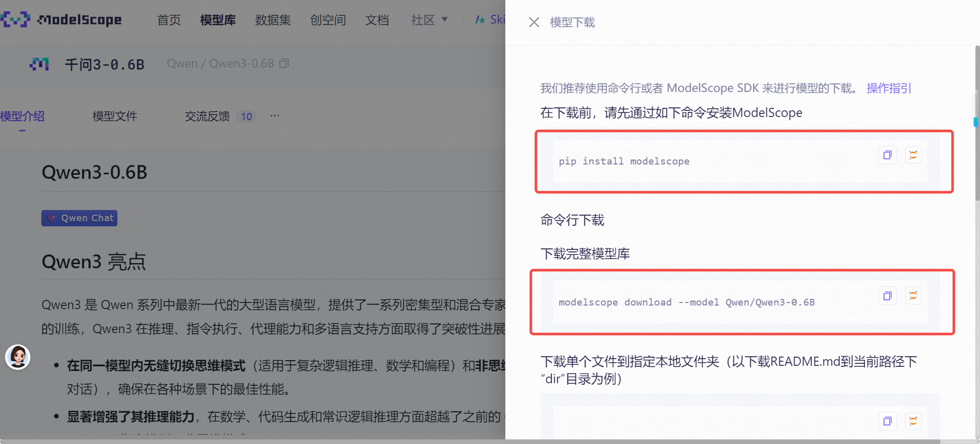Click the Qwen Chat badge

(79, 218)
